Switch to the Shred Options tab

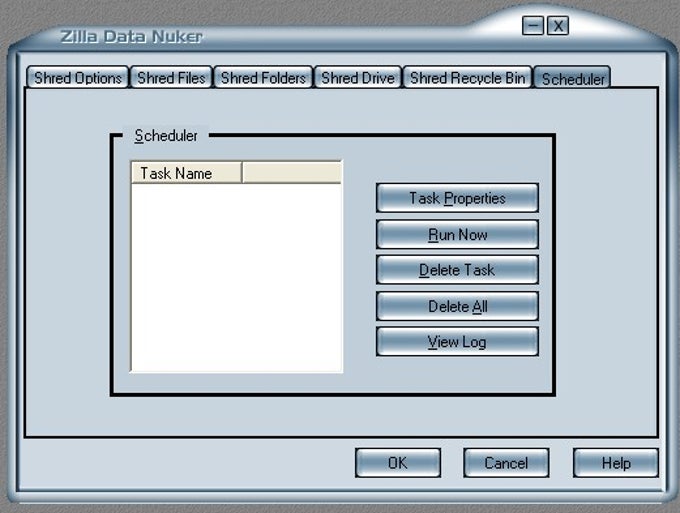click(x=78, y=78)
